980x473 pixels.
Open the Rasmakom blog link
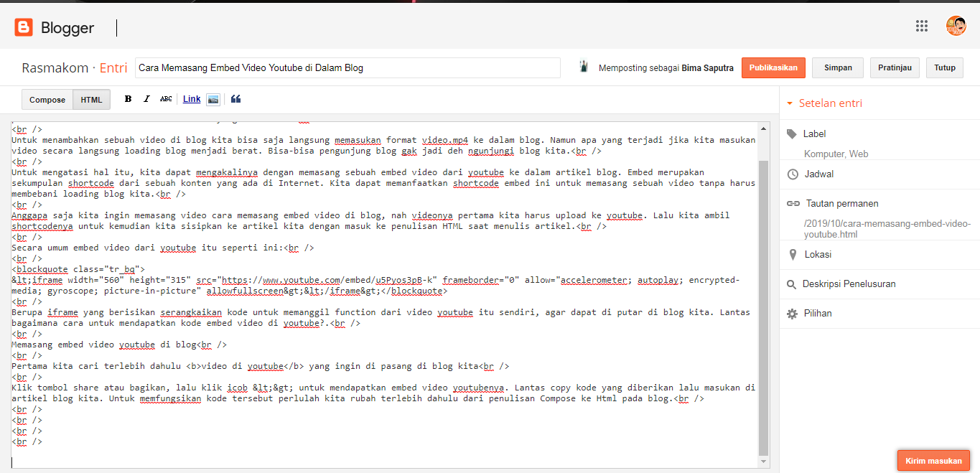click(x=55, y=68)
